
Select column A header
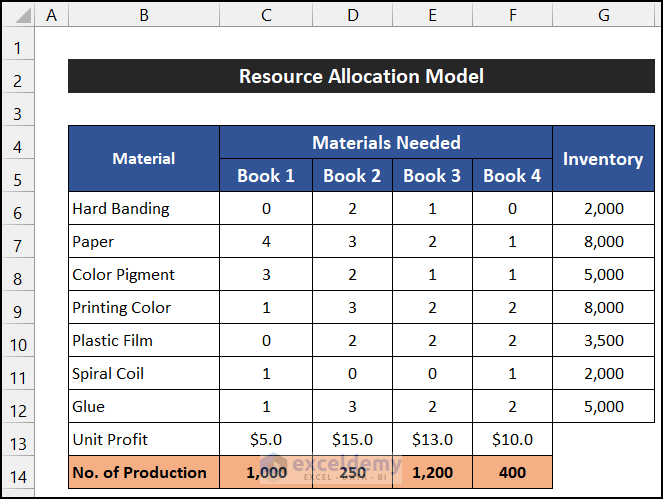pyautogui.click(x=52, y=15)
